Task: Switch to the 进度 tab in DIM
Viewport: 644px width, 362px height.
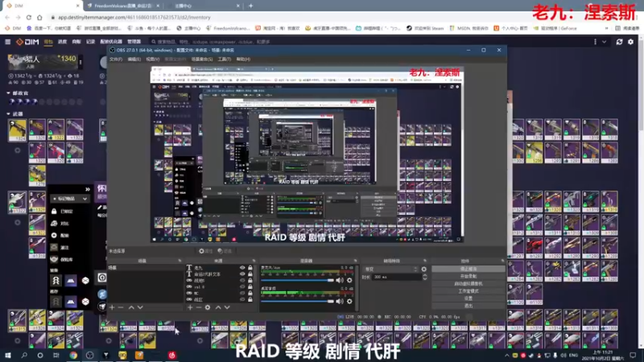Action: (x=63, y=42)
